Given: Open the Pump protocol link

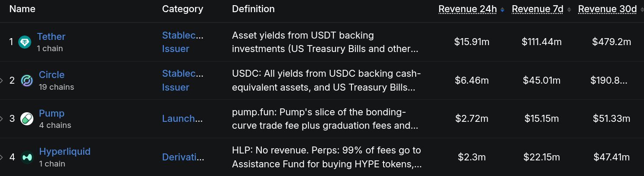Looking at the screenshot, I should coord(52,113).
